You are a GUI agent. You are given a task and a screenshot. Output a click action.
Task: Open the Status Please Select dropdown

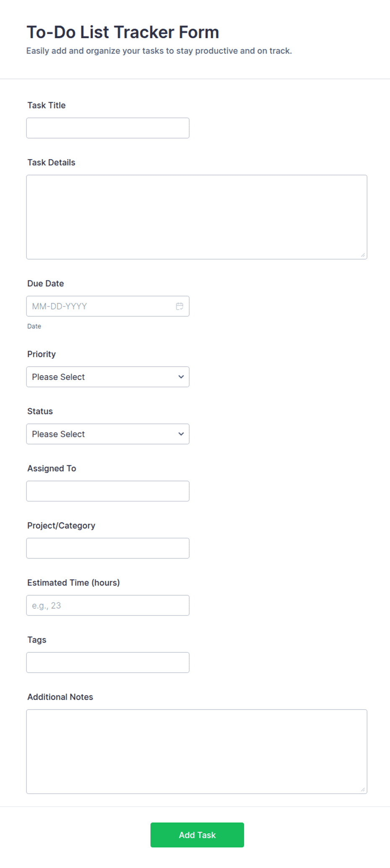point(108,434)
